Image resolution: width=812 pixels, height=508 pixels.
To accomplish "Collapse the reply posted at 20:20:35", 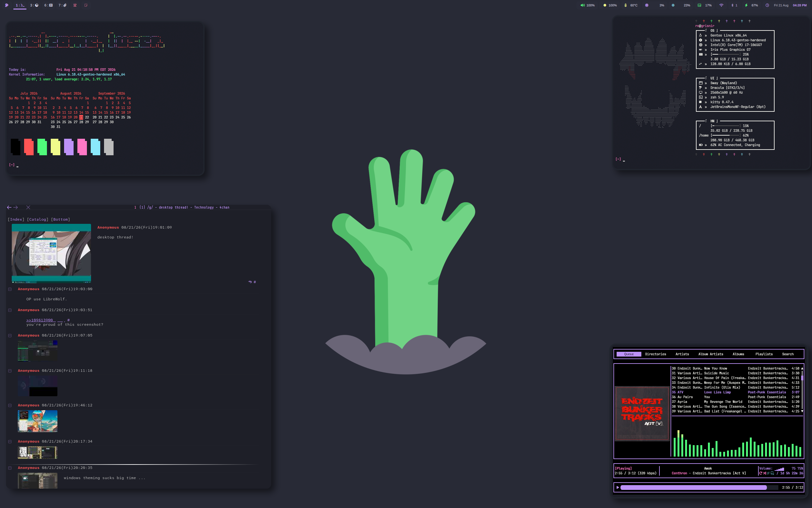I will 10,468.
